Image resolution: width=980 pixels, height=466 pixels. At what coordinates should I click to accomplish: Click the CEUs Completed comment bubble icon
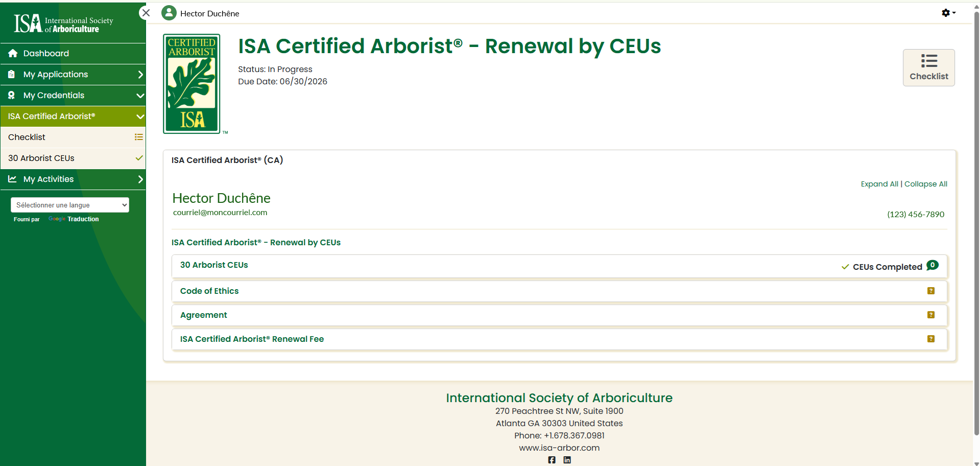click(x=932, y=265)
